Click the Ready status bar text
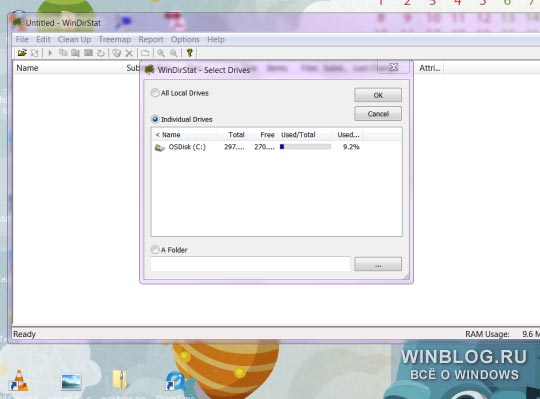The height and width of the screenshot is (399, 540). click(x=24, y=334)
